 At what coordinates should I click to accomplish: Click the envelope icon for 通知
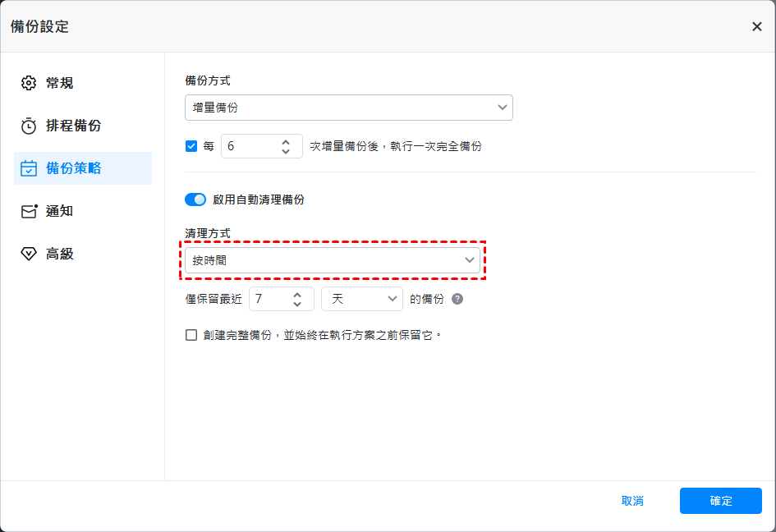coord(29,211)
